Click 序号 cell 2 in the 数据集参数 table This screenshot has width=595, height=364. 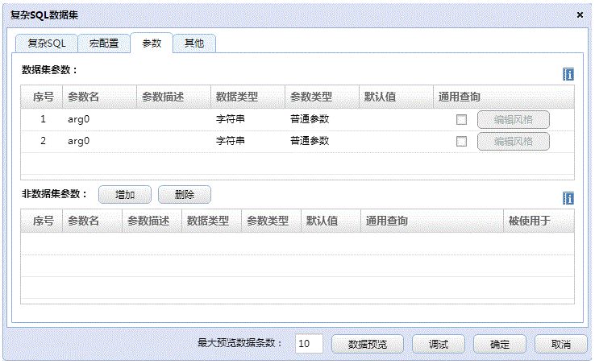43,141
